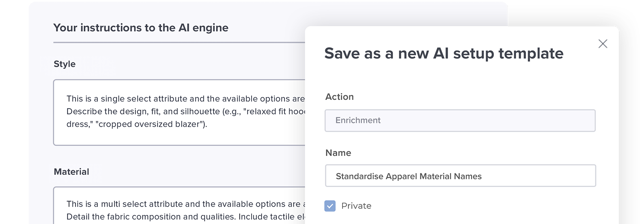Click the Style section heading
The image size is (644, 224).
[64, 64]
